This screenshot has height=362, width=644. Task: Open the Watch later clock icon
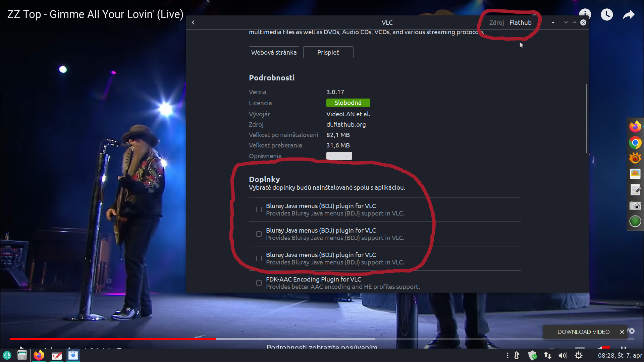pos(606,15)
